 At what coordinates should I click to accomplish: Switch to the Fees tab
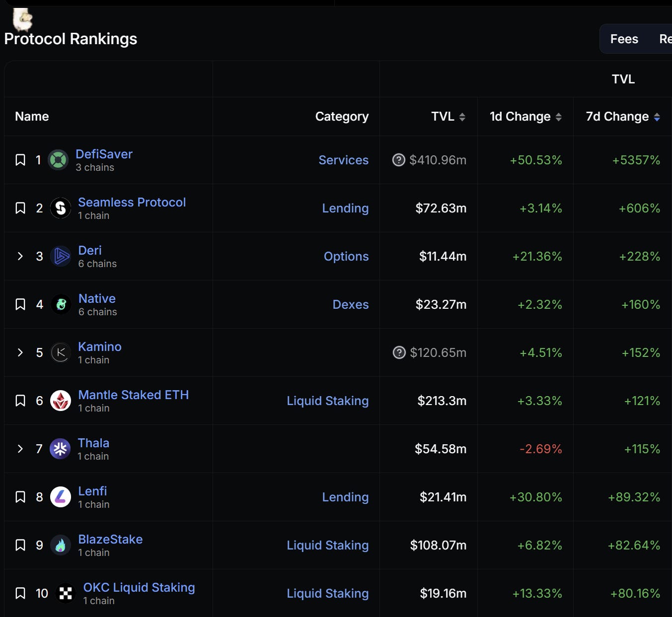point(624,39)
